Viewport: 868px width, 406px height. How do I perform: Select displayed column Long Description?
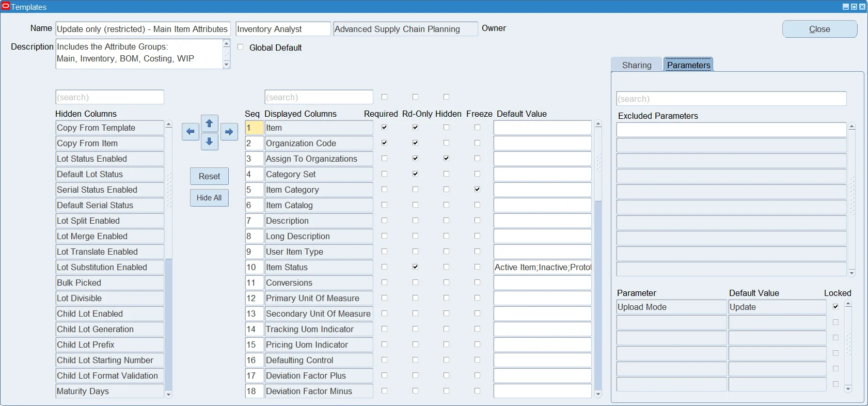pyautogui.click(x=319, y=236)
